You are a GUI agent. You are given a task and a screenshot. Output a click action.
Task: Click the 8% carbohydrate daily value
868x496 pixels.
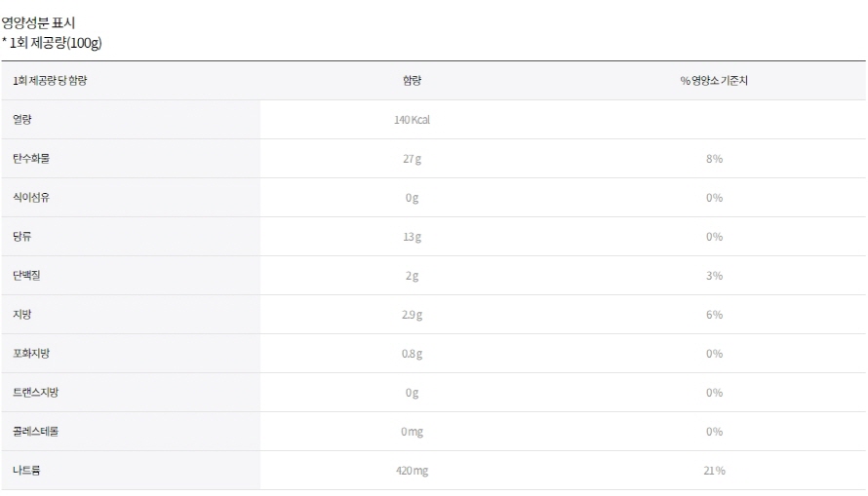click(714, 159)
